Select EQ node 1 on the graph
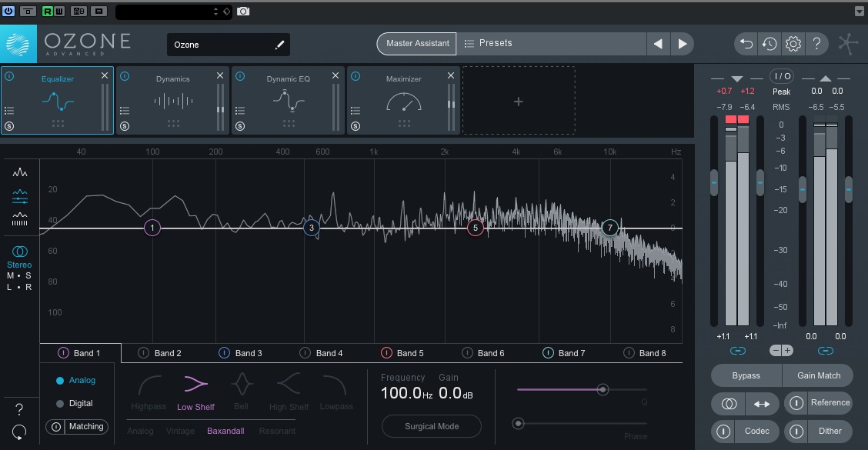This screenshot has height=450, width=868. (152, 228)
